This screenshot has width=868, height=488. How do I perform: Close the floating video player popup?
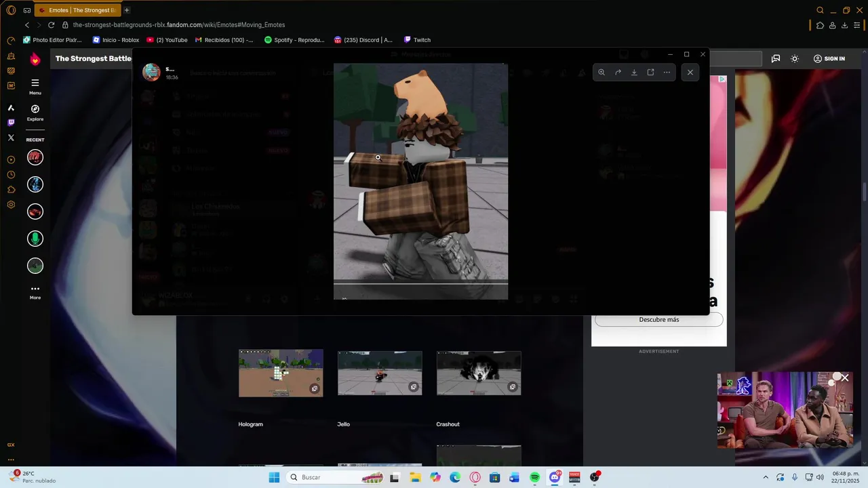point(844,378)
